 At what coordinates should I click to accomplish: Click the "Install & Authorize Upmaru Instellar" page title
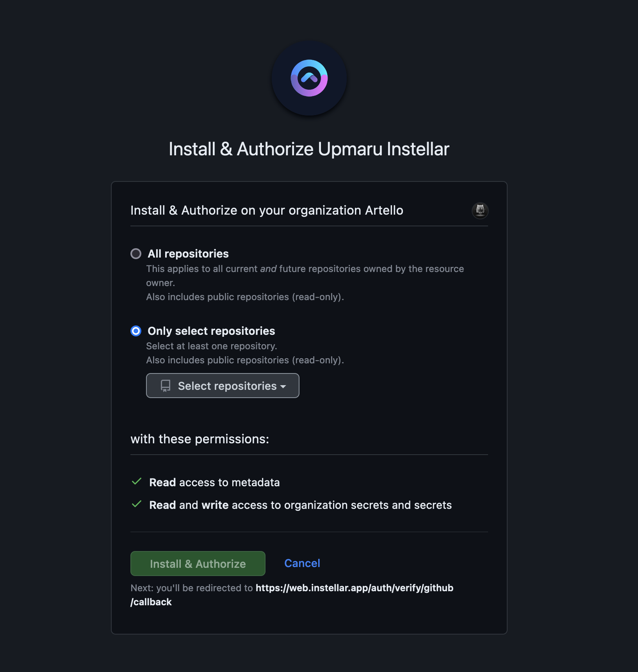309,149
